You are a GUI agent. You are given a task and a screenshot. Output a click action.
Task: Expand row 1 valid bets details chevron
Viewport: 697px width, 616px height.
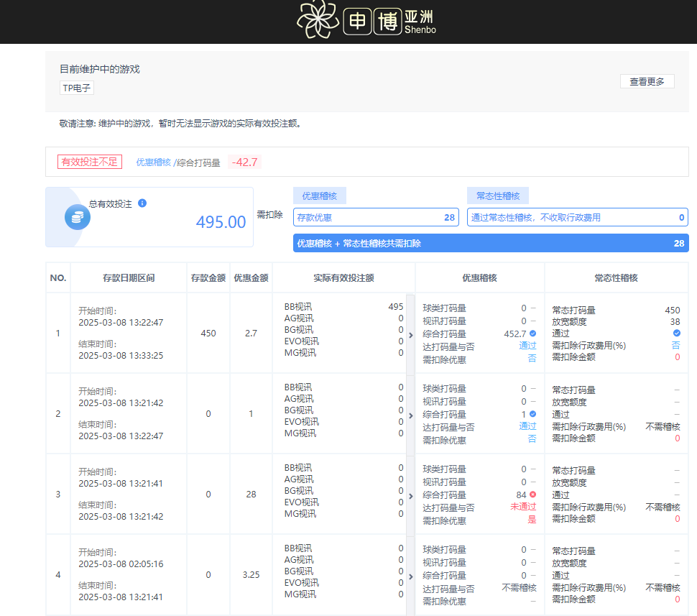410,334
